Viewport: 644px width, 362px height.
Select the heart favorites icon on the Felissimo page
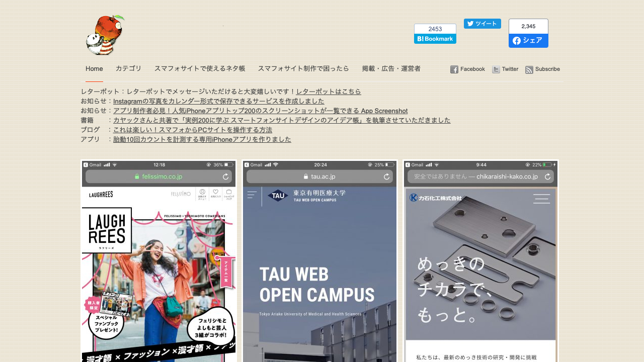pos(215,192)
